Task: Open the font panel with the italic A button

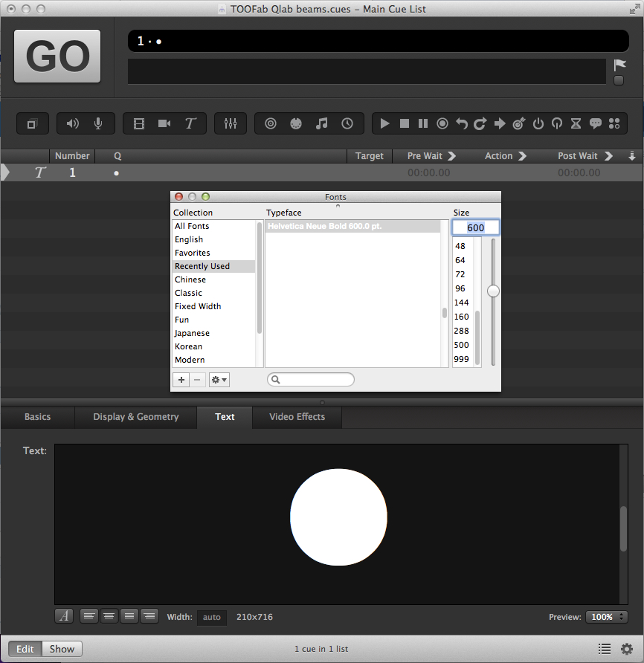Action: coord(64,616)
